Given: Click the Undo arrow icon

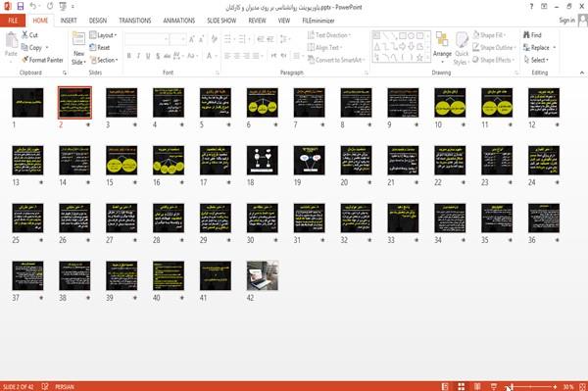Looking at the screenshot, I should point(33,6).
